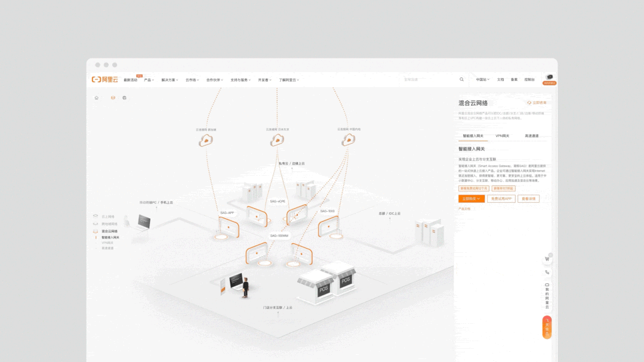Select 云上网络 text in left sidebar
Screen dimensions: 644x362
click(x=108, y=216)
